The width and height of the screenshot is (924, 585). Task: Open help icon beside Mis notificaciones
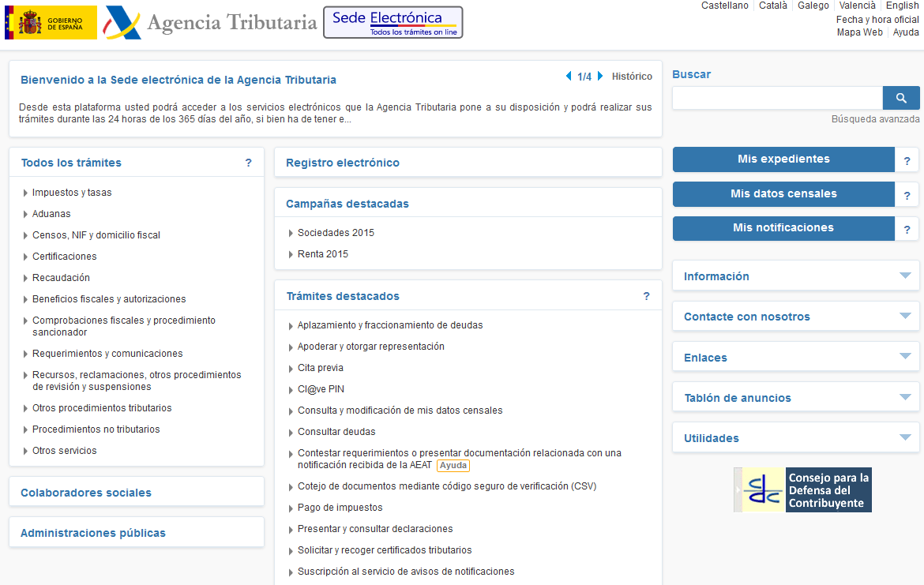pyautogui.click(x=907, y=229)
